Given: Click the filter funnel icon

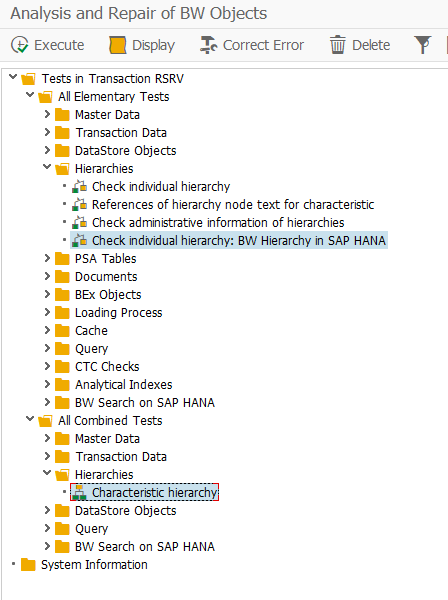Looking at the screenshot, I should [423, 45].
